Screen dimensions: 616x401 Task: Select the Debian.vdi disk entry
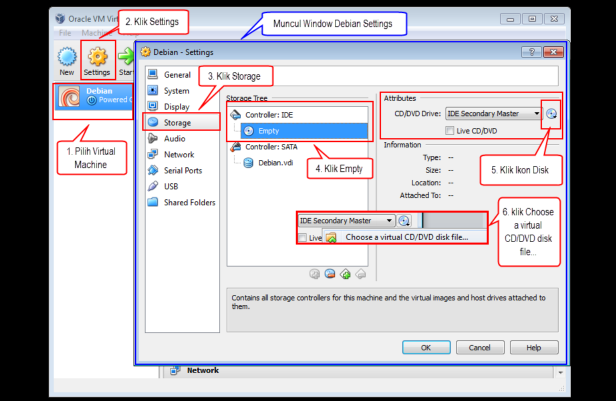click(275, 163)
